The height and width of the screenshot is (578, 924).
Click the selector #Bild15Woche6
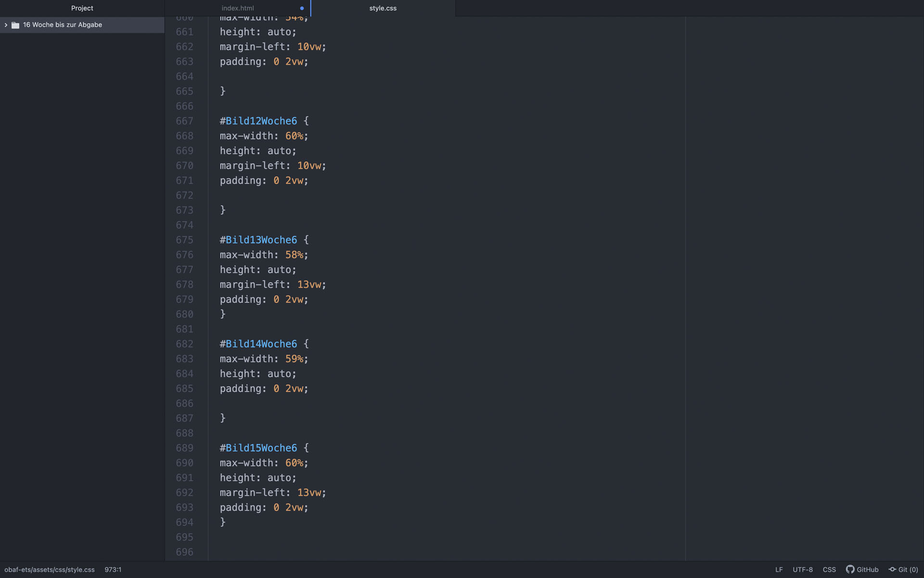pyautogui.click(x=258, y=448)
